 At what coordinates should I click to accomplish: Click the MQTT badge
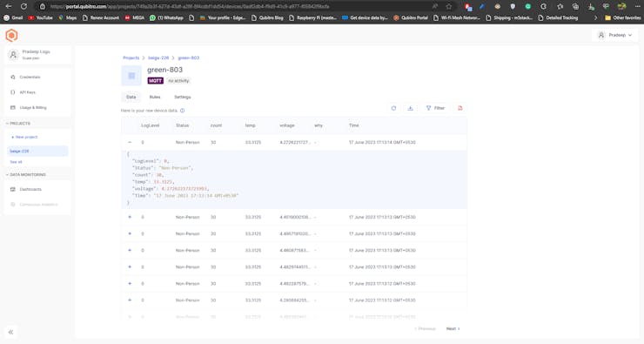(x=155, y=81)
